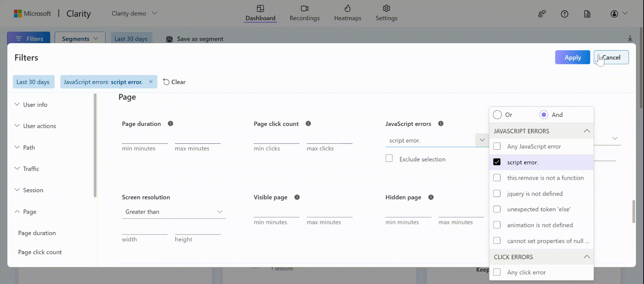
Task: Enable the Exclude selection checkbox
Action: pyautogui.click(x=389, y=158)
